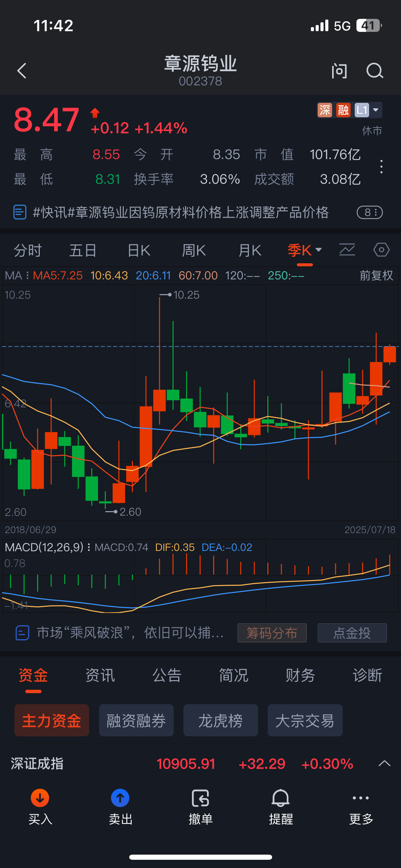Screen dimensions: 401x868
Task: Tap the current price 8.47
Action: click(x=47, y=120)
